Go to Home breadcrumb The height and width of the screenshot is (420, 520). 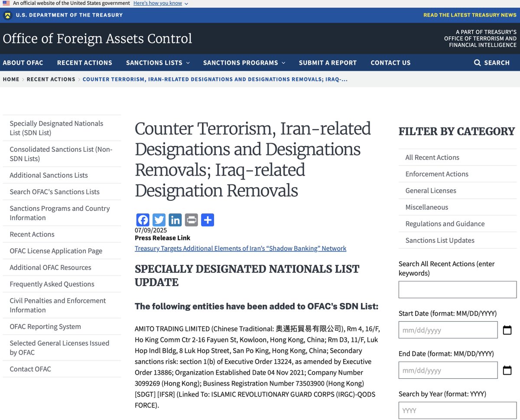pyautogui.click(x=11, y=79)
